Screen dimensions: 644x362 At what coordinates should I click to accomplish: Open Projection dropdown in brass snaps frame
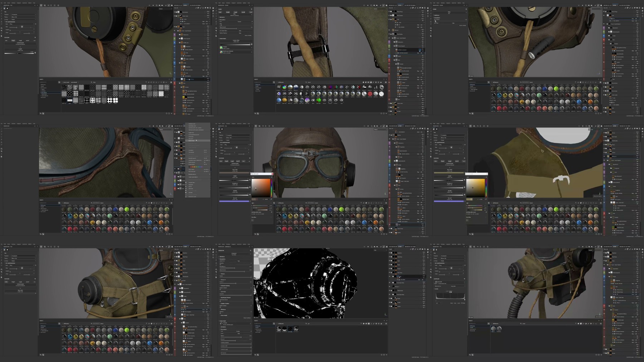click(x=23, y=15)
